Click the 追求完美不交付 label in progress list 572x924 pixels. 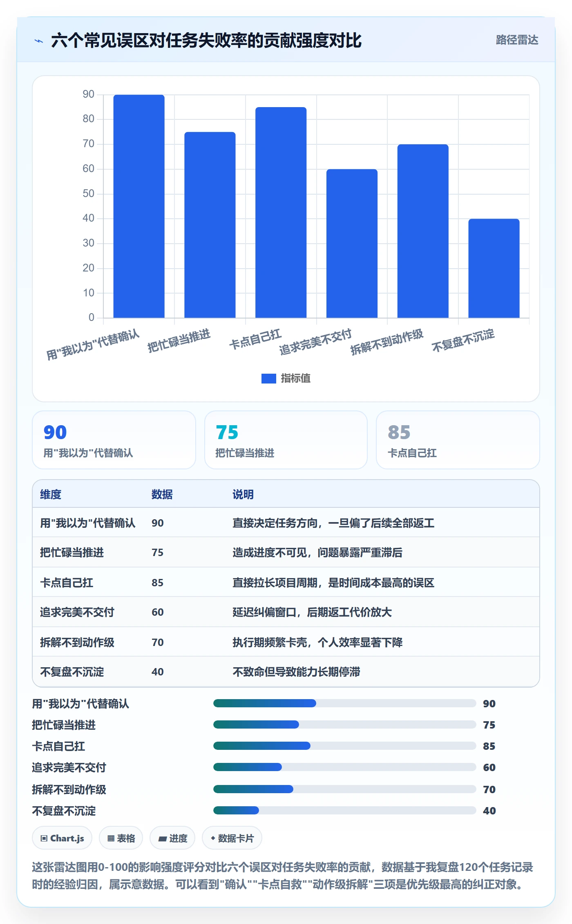coord(69,767)
